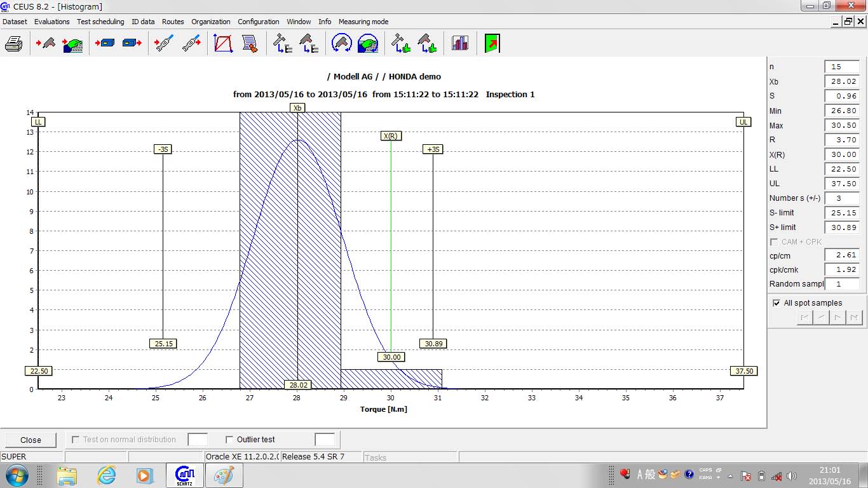Click the tool icon with circular blue arrow
868x488 pixels.
point(342,44)
